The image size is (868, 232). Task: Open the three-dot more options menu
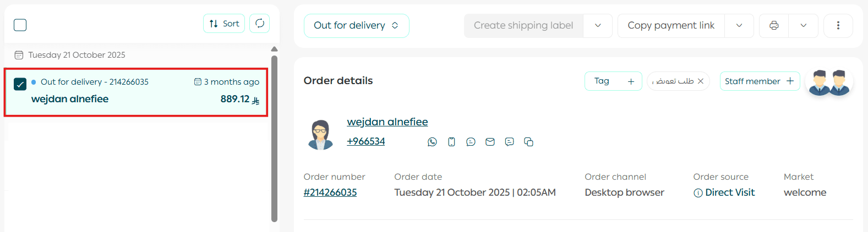pyautogui.click(x=838, y=26)
